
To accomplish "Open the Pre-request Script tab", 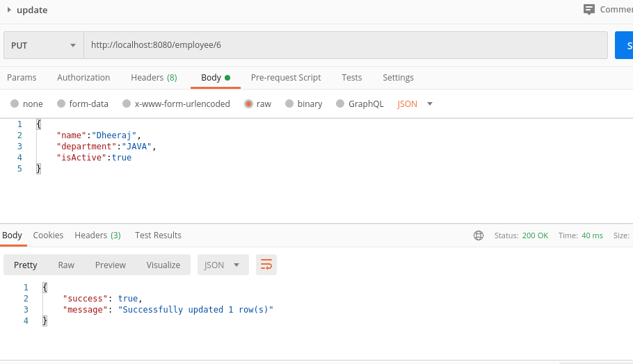I will click(286, 78).
